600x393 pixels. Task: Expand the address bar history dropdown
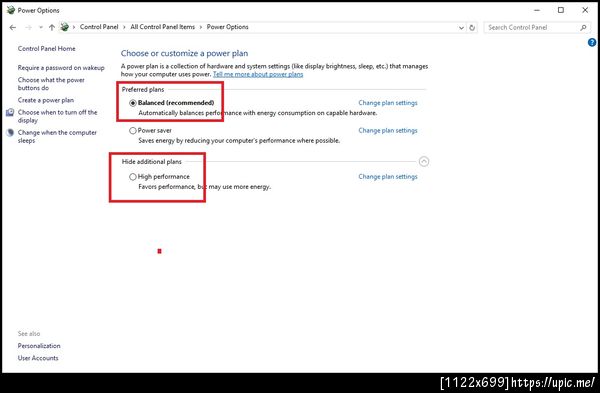[461, 28]
